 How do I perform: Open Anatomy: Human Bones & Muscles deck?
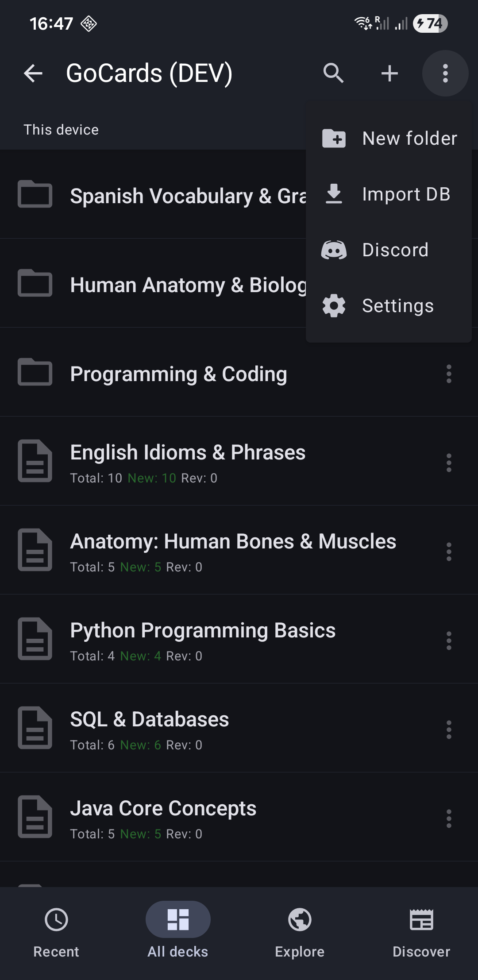(233, 550)
